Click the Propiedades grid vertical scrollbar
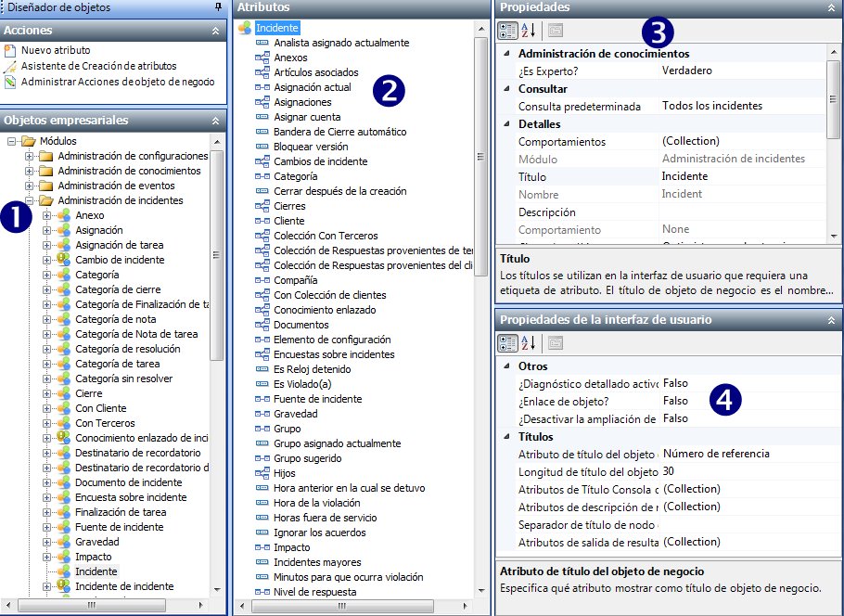Image resolution: width=844 pixels, height=616 pixels. 833,99
